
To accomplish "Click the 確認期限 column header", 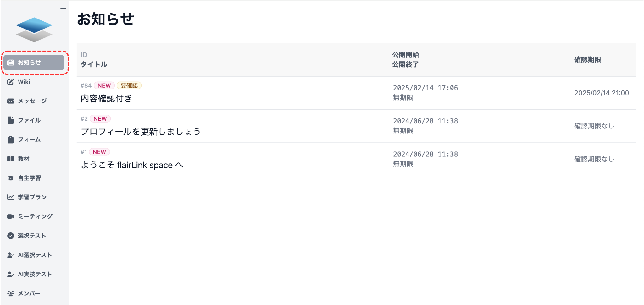I will (x=587, y=60).
